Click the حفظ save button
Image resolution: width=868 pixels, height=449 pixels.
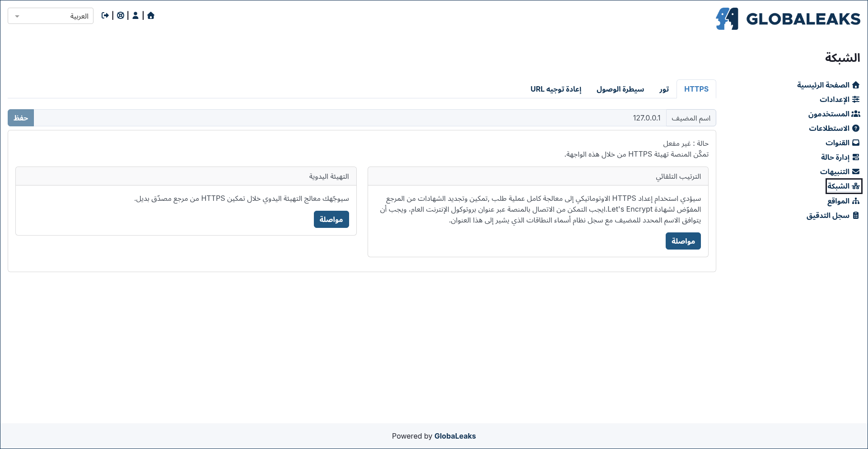[x=21, y=118]
